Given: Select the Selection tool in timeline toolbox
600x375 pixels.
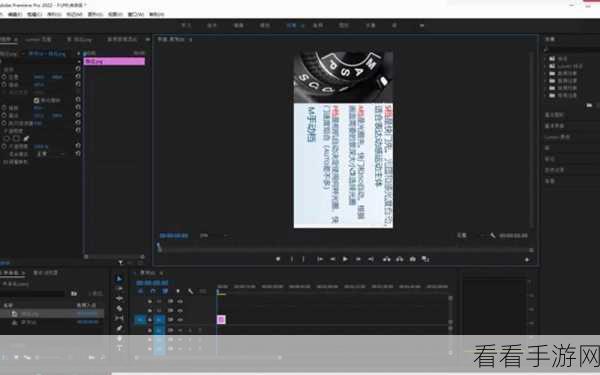Looking at the screenshot, I should pyautogui.click(x=119, y=279).
